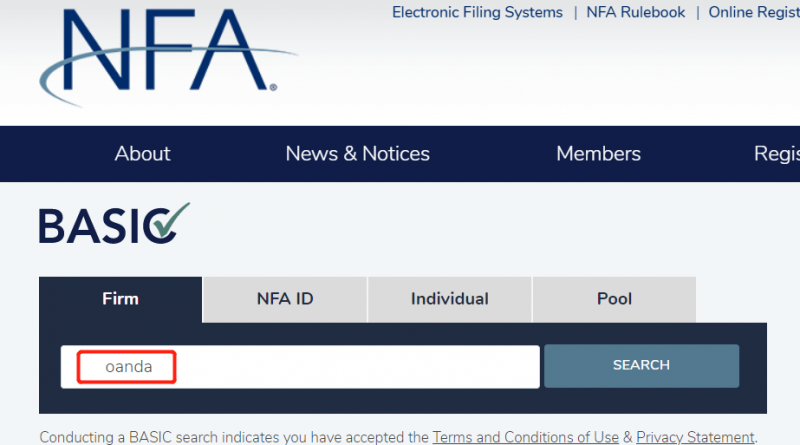
Task: Switch to the Pool tab
Action: coord(614,299)
